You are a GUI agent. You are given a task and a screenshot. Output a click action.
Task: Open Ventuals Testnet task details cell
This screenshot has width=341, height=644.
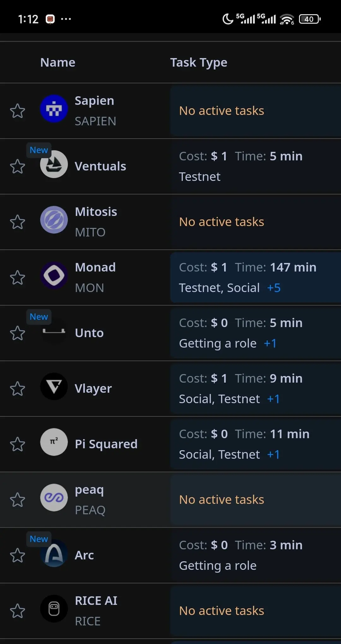click(x=255, y=166)
